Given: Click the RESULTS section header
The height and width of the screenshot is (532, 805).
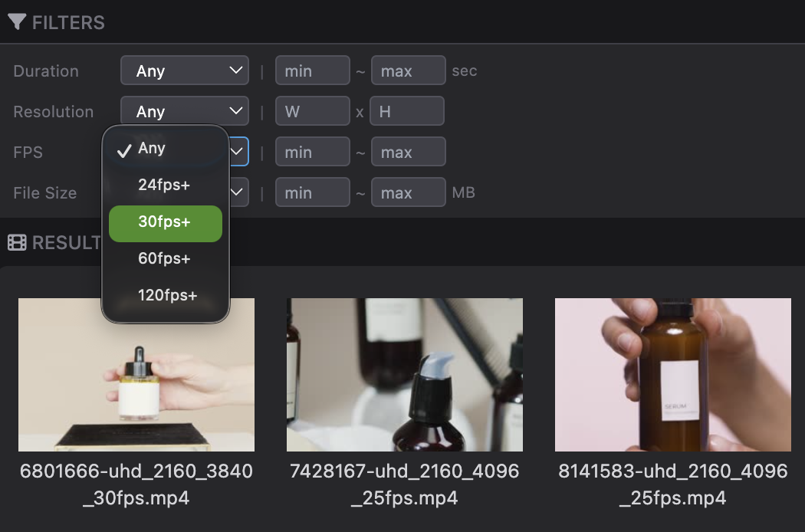Looking at the screenshot, I should pos(65,242).
